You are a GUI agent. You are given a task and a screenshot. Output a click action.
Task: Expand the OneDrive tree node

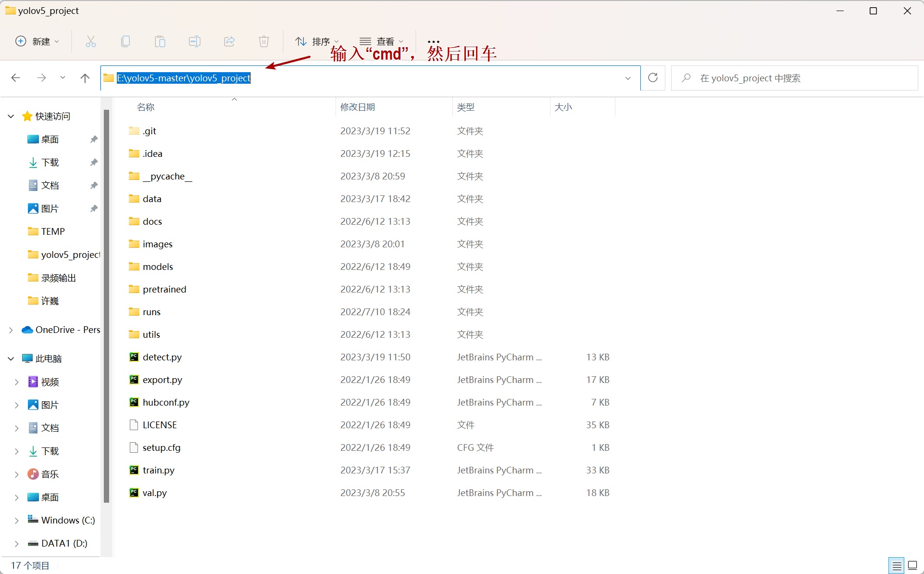[11, 330]
